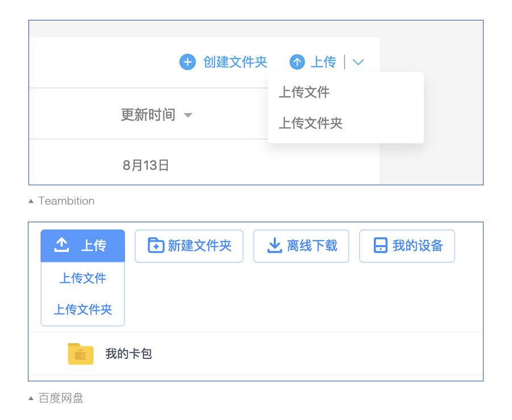The image size is (512, 420).
Task: Open the yellow 我的卡包 folder icon
Action: click(x=80, y=354)
